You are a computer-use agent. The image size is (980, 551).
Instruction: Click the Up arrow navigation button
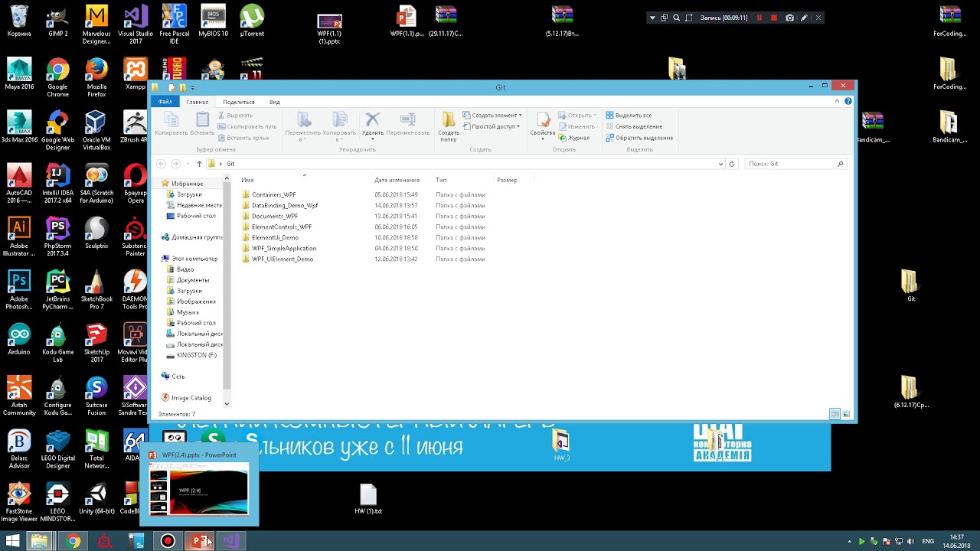click(199, 164)
